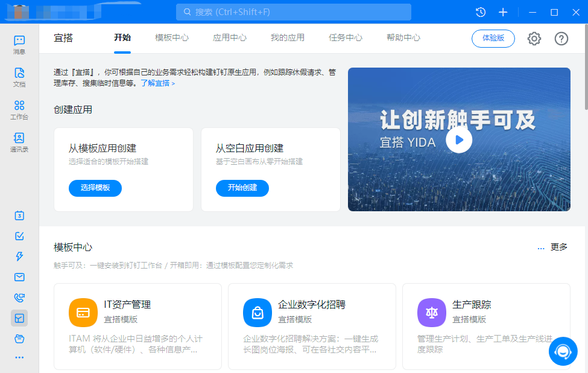
Task: Click the highlighted 宜搭 layout icon in sidebar
Action: point(19,318)
